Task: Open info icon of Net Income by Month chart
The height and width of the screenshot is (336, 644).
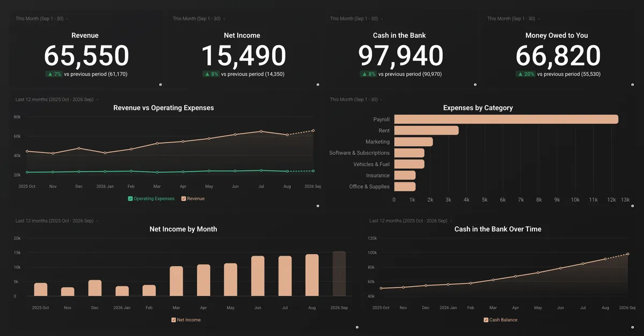Action: pyautogui.click(x=357, y=327)
